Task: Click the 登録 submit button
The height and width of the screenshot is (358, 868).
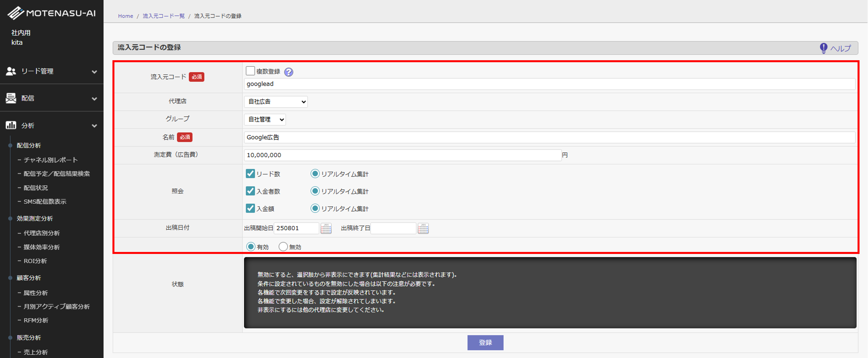Action: point(485,342)
